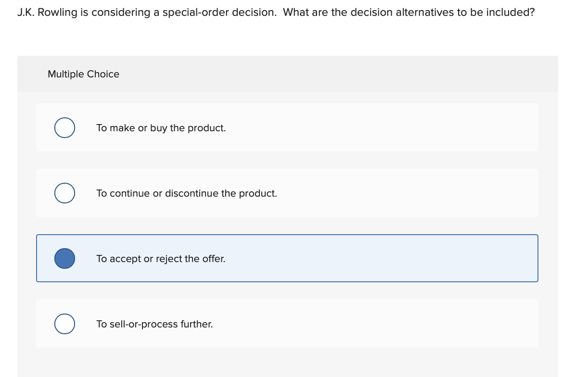Click the gray header bar right of "Multiple Choice"
588x377 pixels.
[x=337, y=74]
